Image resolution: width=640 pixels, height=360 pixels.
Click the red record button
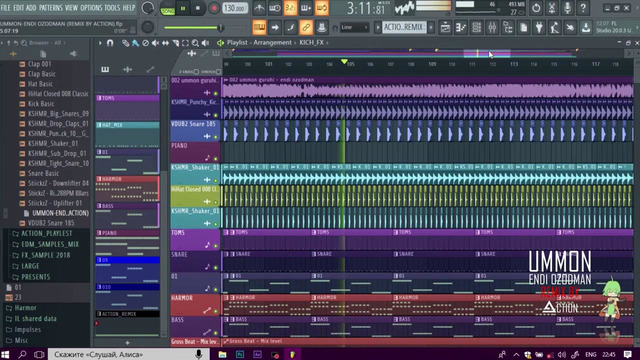pyautogui.click(x=213, y=8)
